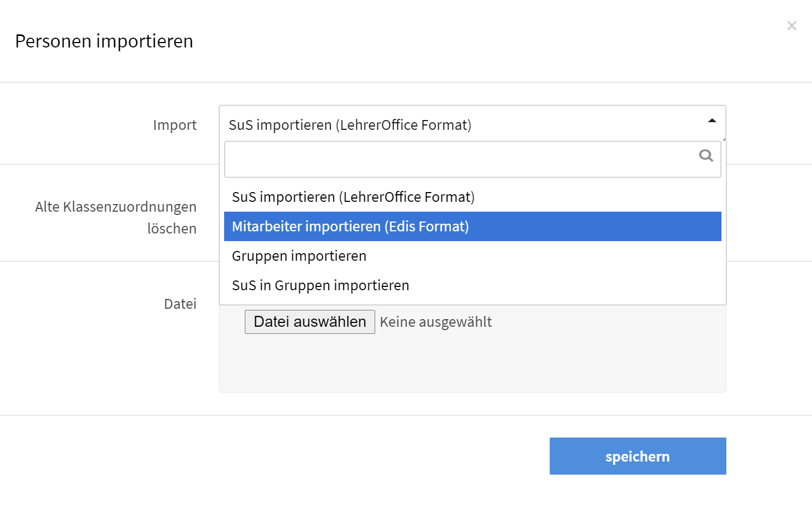This screenshot has width=812, height=515.
Task: Pick the 'Gruppen importieren' option
Action: tap(473, 256)
